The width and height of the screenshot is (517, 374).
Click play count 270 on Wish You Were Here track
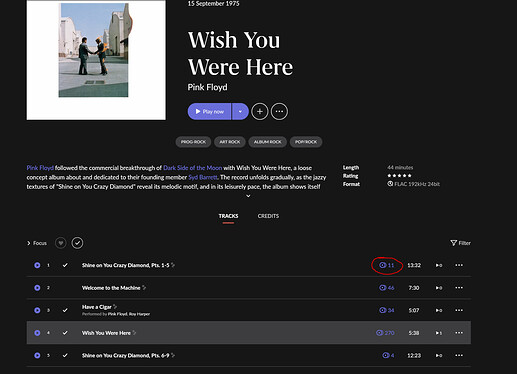click(x=385, y=333)
